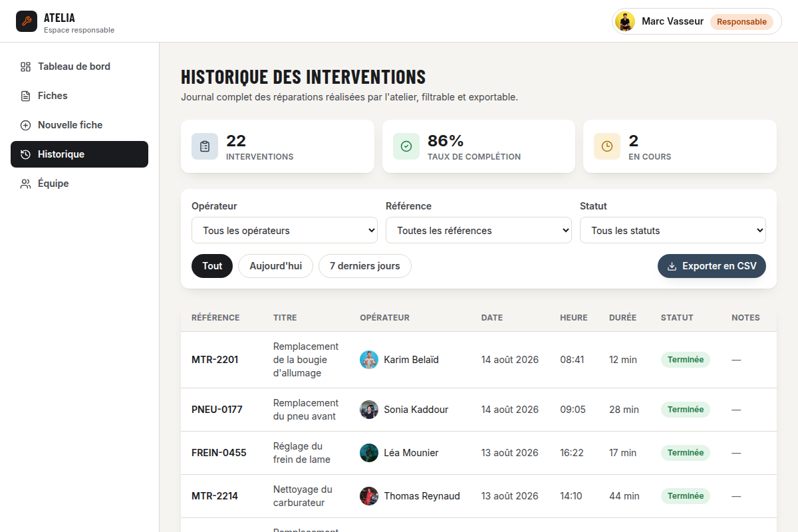
Task: Open Tableau de bord in sidebar
Action: [x=79, y=66]
